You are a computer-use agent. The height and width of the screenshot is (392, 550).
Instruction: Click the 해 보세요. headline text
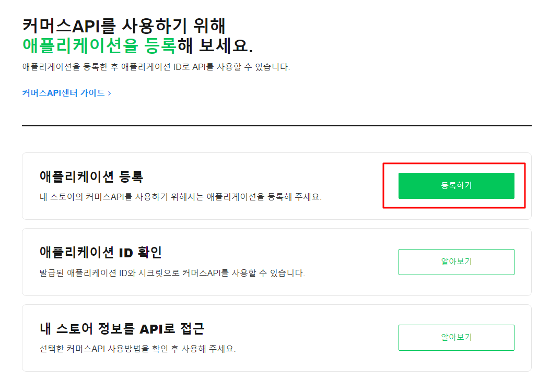click(x=215, y=46)
